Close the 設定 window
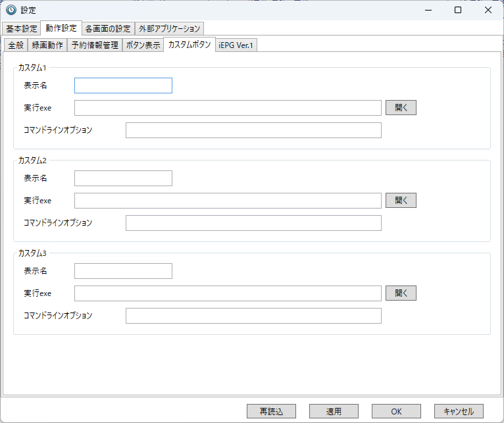The image size is (504, 423). (x=488, y=10)
